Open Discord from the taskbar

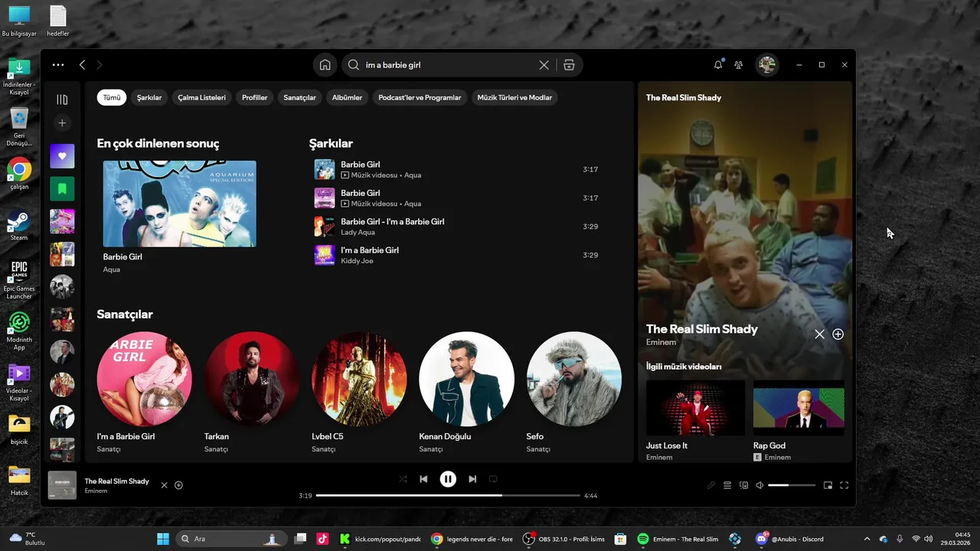coord(792,539)
